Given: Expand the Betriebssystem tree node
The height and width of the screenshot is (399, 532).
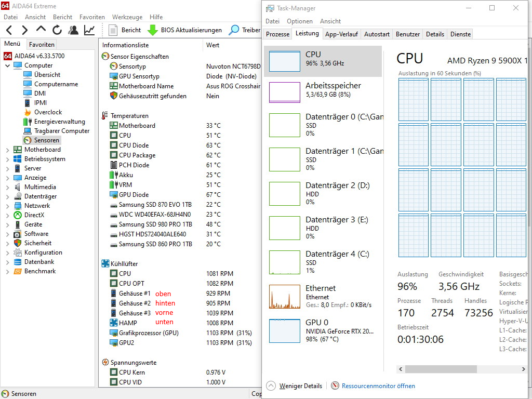Looking at the screenshot, I should (7, 159).
